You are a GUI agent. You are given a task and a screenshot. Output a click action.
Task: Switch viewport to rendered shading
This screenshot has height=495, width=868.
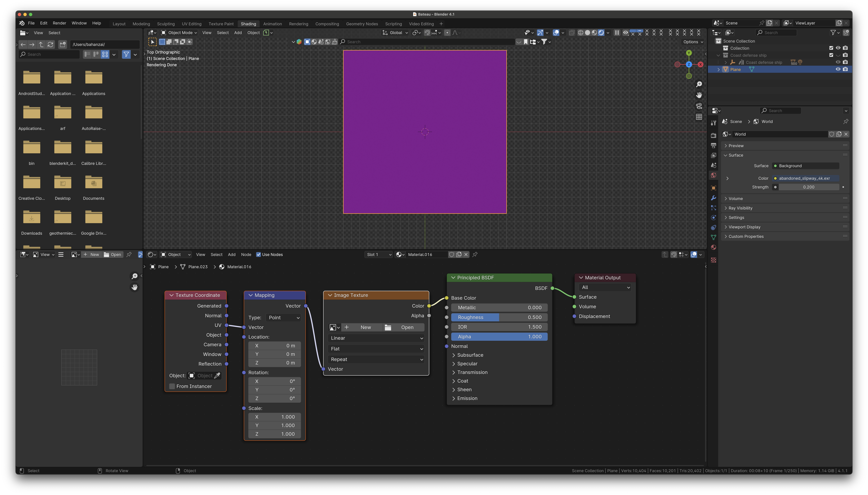click(x=601, y=33)
